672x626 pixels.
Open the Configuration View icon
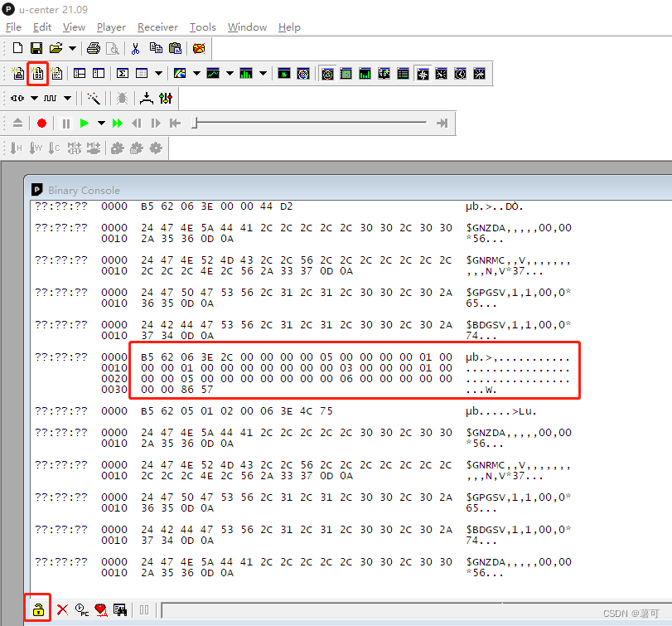99,74
